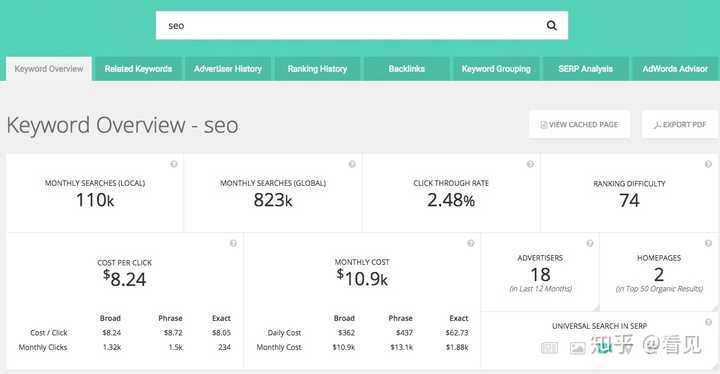Click the magnifier search icon
This screenshot has height=374, width=720.
pyautogui.click(x=551, y=26)
